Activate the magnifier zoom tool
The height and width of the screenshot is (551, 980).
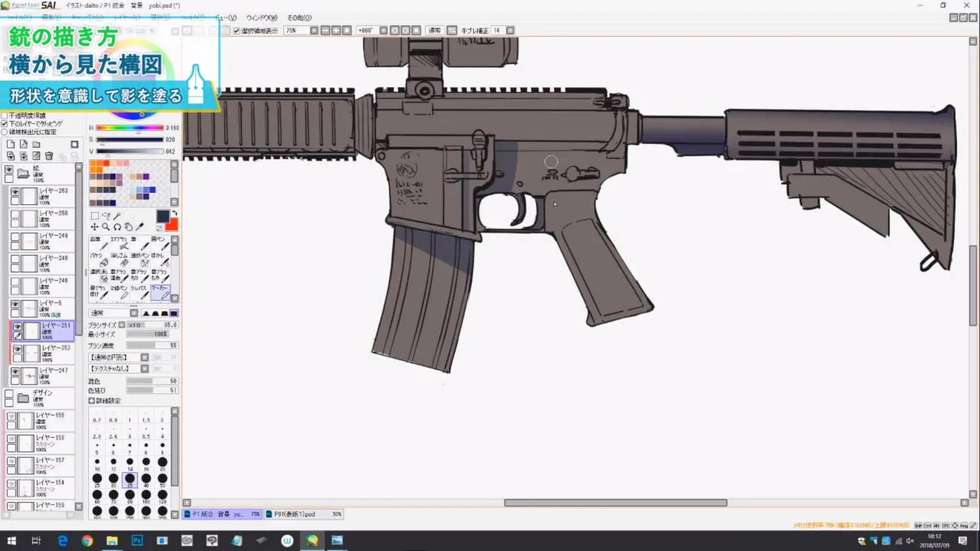(x=105, y=227)
